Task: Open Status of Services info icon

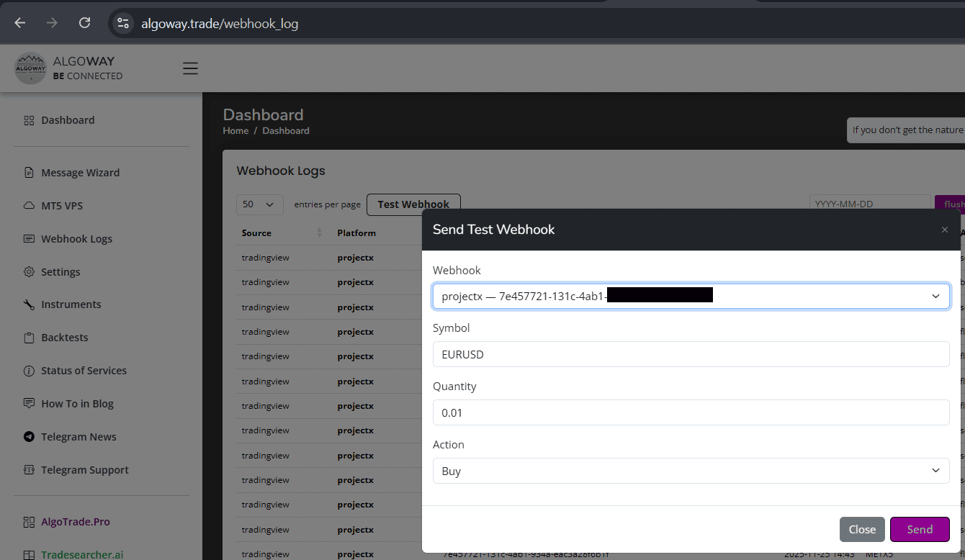Action: tap(28, 370)
